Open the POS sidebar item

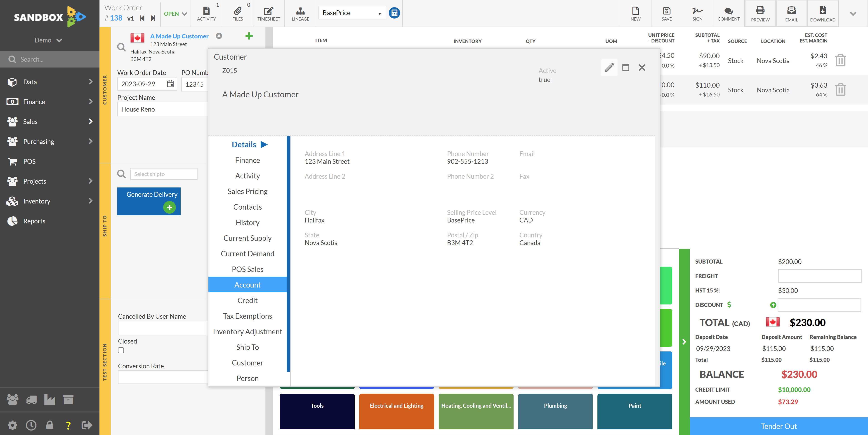click(50, 161)
